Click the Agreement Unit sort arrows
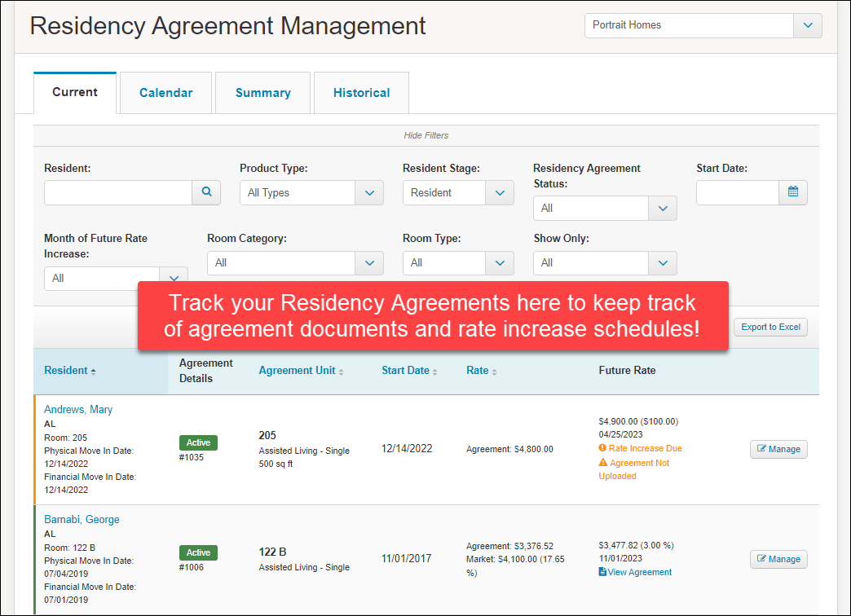The height and width of the screenshot is (616, 851). click(x=341, y=372)
